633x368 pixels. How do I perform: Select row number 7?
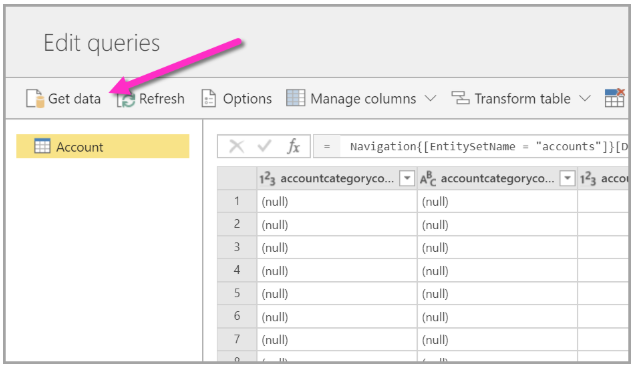pyautogui.click(x=237, y=339)
